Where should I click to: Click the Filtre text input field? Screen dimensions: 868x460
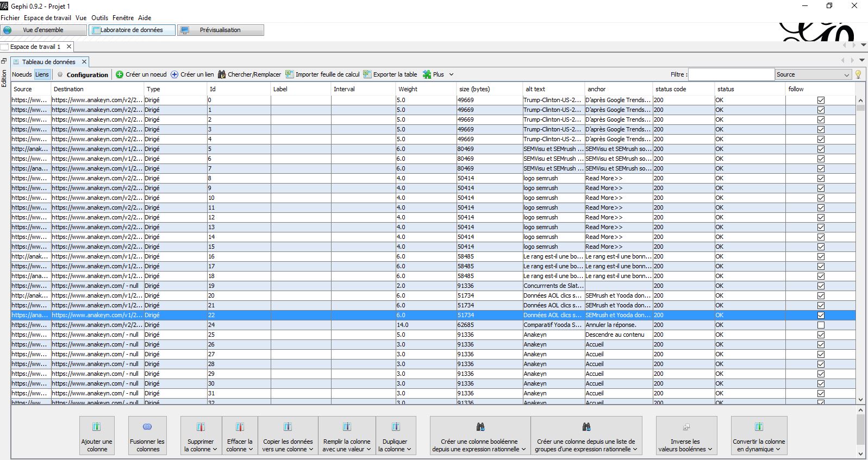pos(731,74)
